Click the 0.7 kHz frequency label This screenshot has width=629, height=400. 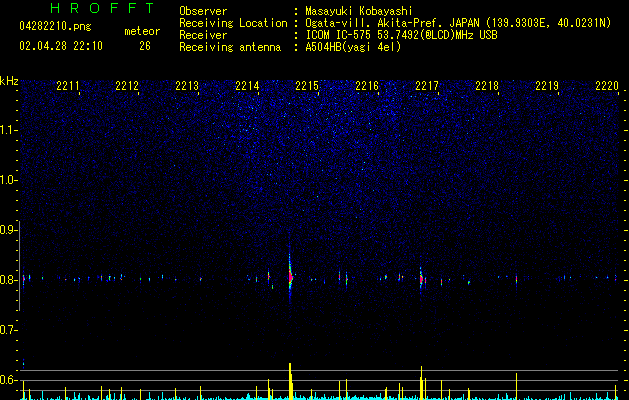pos(8,330)
